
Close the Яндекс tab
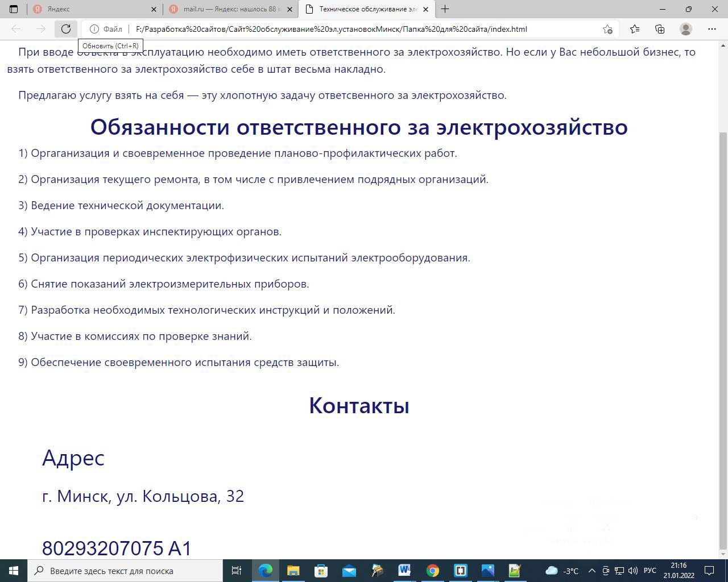pos(154,9)
